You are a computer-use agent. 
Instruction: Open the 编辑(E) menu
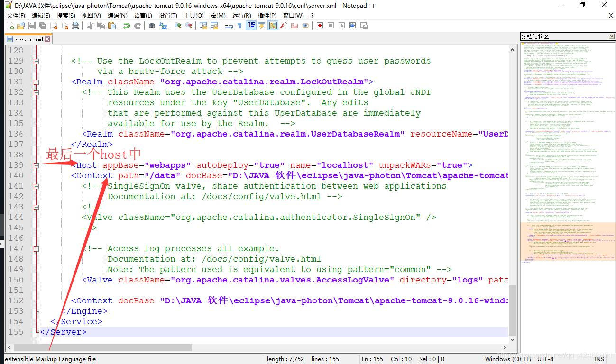click(41, 16)
